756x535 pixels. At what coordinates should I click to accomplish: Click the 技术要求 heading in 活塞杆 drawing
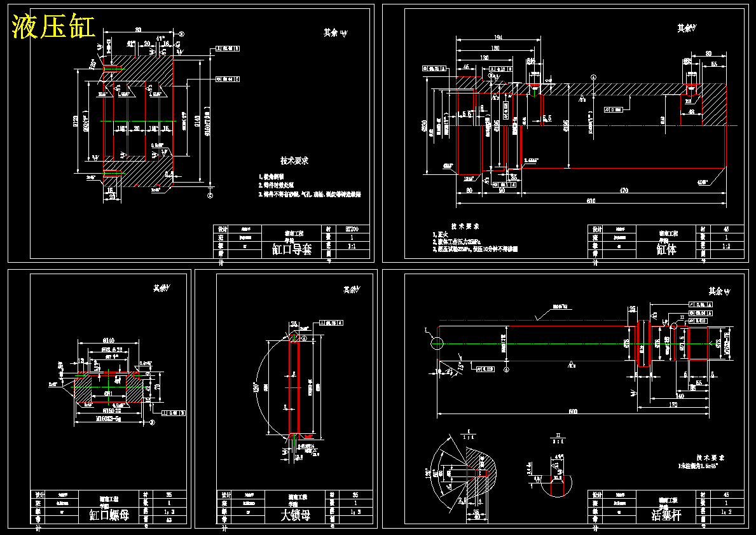pyautogui.click(x=710, y=457)
